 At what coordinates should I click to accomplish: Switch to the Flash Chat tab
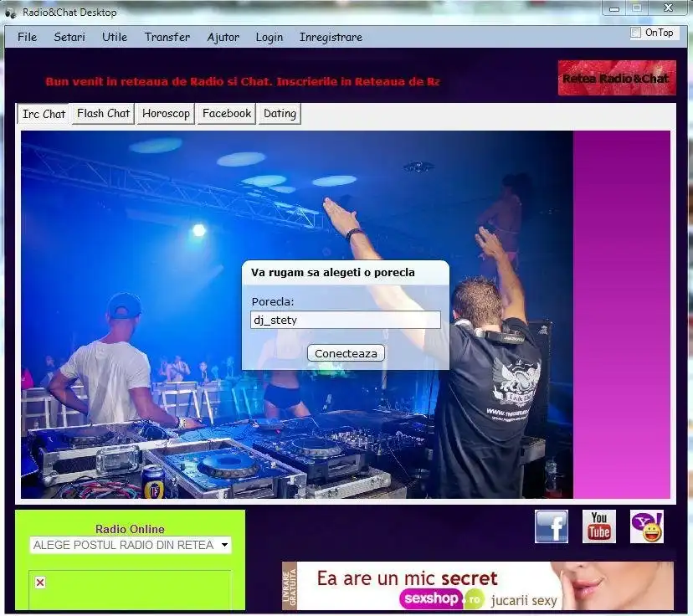point(103,114)
